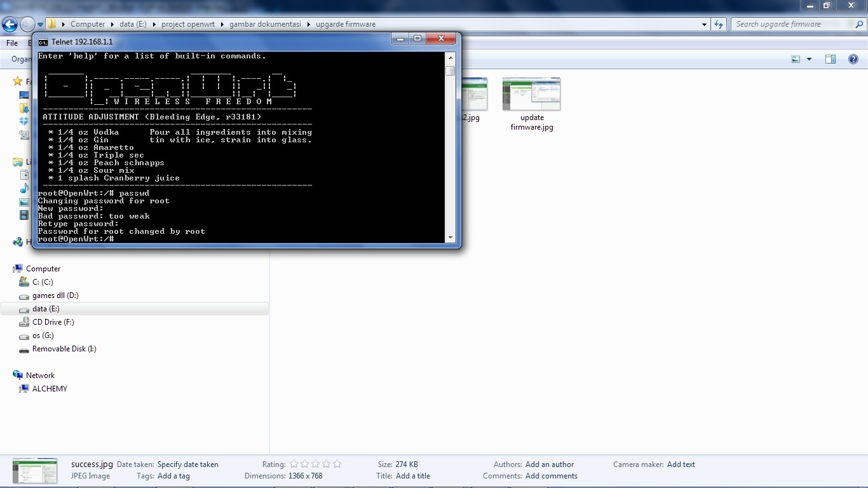
Task: Select 'Network' in navigation tree
Action: pyautogui.click(x=40, y=376)
